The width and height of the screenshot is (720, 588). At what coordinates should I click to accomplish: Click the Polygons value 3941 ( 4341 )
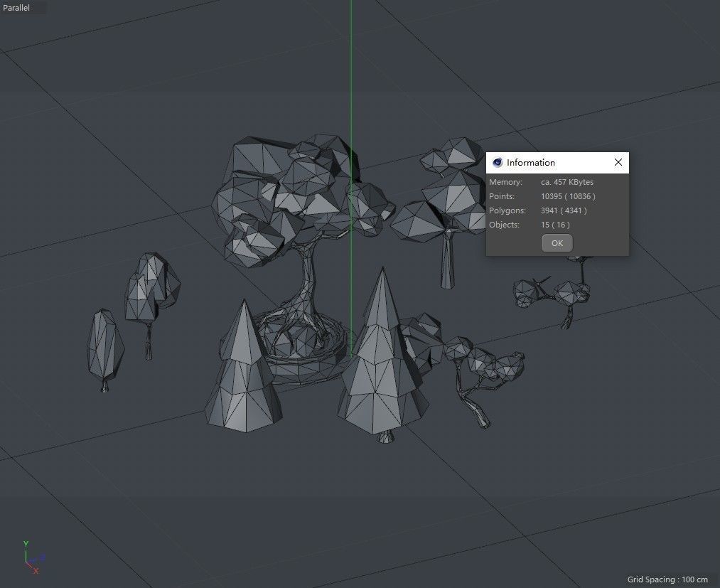(564, 210)
